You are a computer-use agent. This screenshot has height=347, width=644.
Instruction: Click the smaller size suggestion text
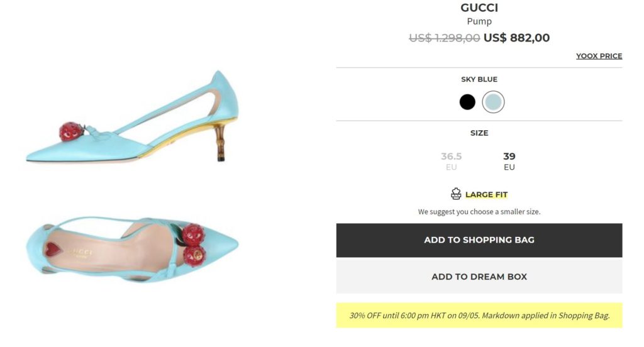[479, 212]
